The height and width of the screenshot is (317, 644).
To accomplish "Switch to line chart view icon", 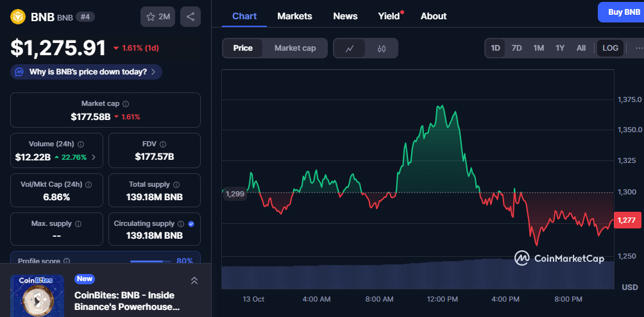I will tap(350, 48).
